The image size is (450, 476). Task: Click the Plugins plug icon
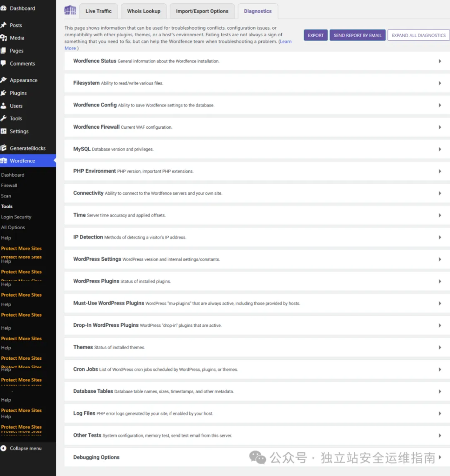pos(3,93)
